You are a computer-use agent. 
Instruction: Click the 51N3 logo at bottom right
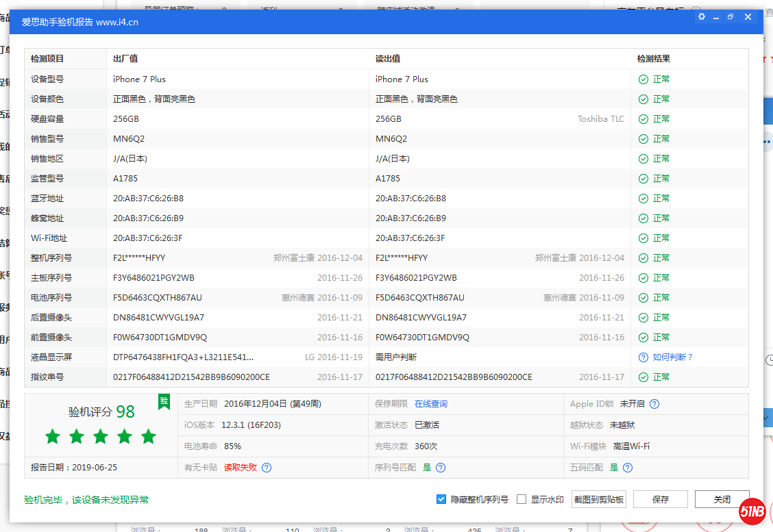pyautogui.click(x=752, y=512)
